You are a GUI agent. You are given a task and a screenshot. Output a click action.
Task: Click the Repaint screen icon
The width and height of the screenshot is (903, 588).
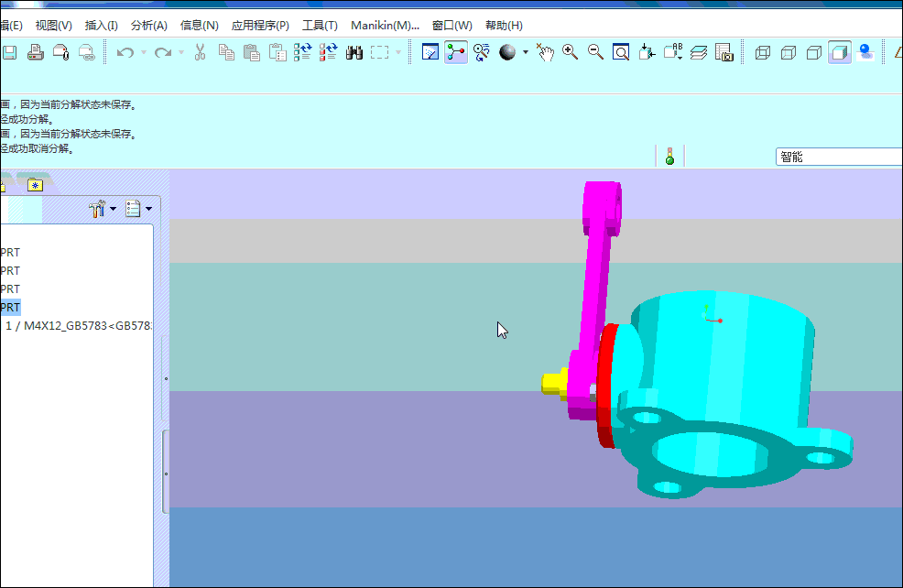[430, 52]
